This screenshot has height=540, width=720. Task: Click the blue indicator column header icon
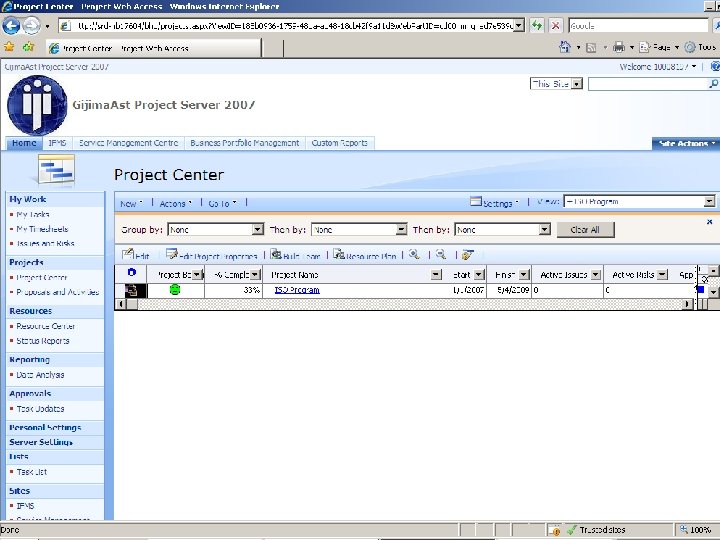(132, 272)
